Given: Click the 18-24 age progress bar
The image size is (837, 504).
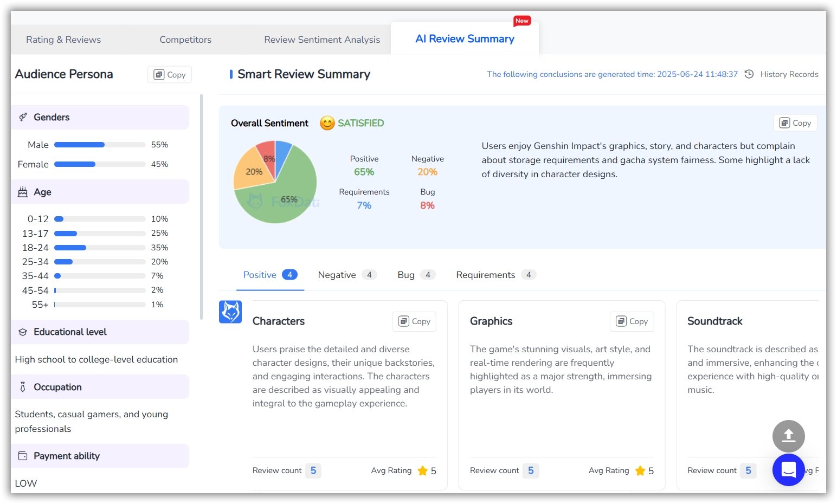Looking at the screenshot, I should [x=100, y=248].
